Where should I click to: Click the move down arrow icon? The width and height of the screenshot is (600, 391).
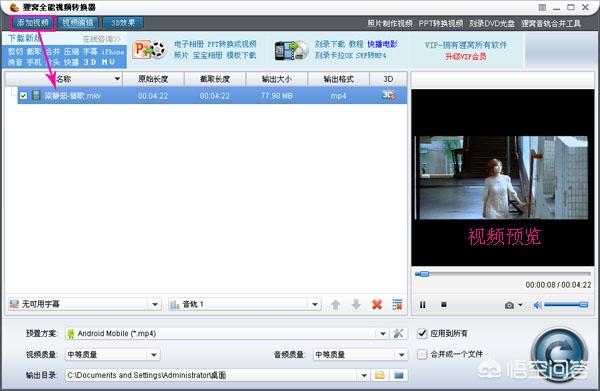pyautogui.click(x=356, y=305)
